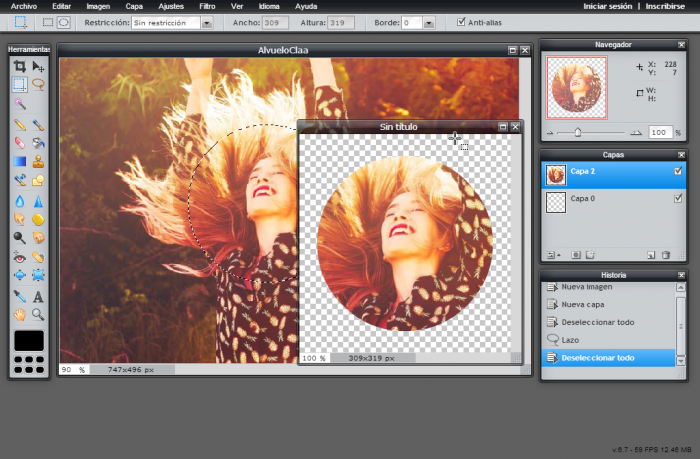Select the Red Eye Reduction tool
This screenshot has width=700, height=459.
[x=19, y=258]
